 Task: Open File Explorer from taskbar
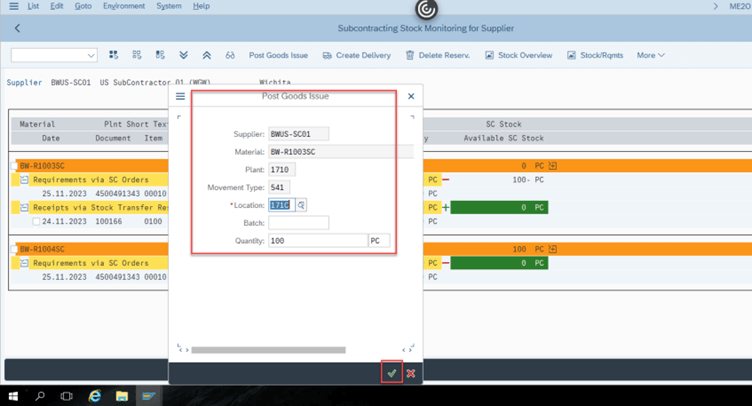pyautogui.click(x=122, y=396)
